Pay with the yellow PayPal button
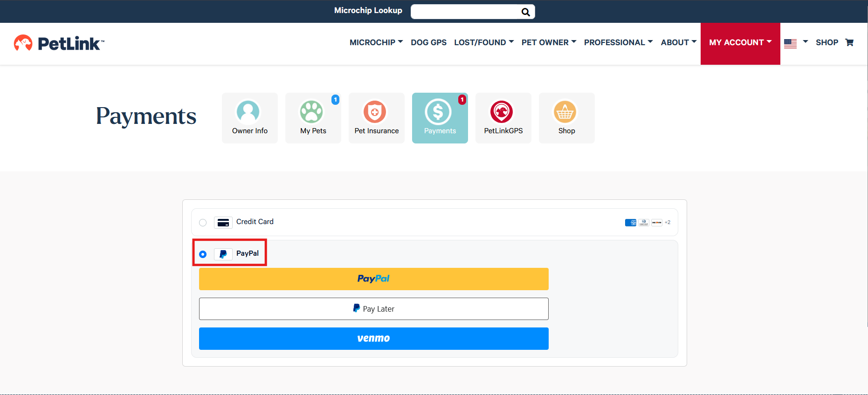This screenshot has width=868, height=395. tap(374, 279)
